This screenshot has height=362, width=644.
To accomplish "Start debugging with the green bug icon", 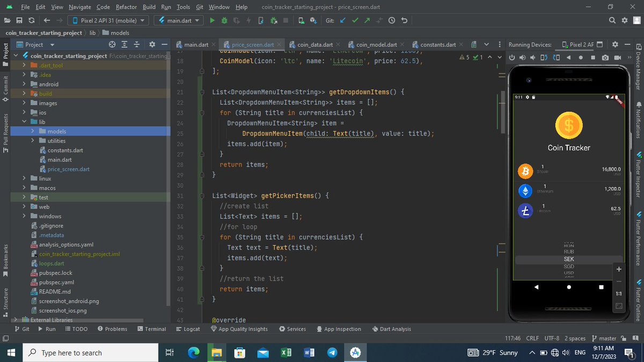I will 224,20.
